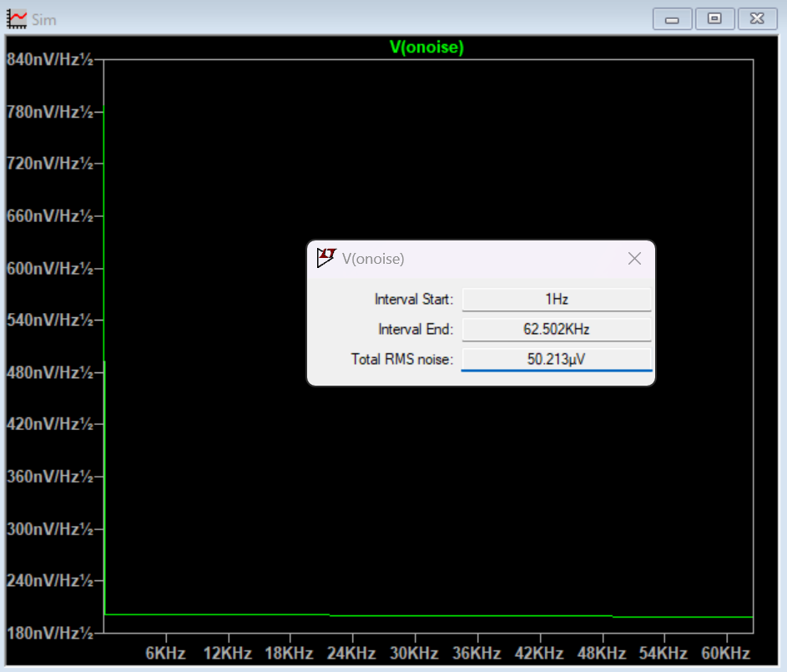Click the Total RMS noise value 50.213µV
The height and width of the screenshot is (672, 787).
coord(557,359)
